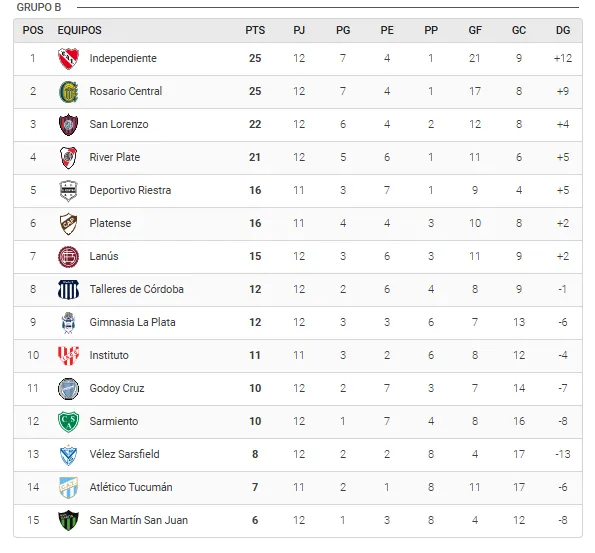Click the DG column header

pyautogui.click(x=563, y=30)
